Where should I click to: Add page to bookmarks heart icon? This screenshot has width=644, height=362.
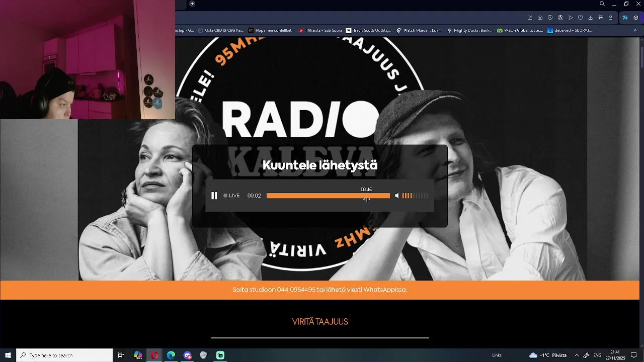[580, 18]
